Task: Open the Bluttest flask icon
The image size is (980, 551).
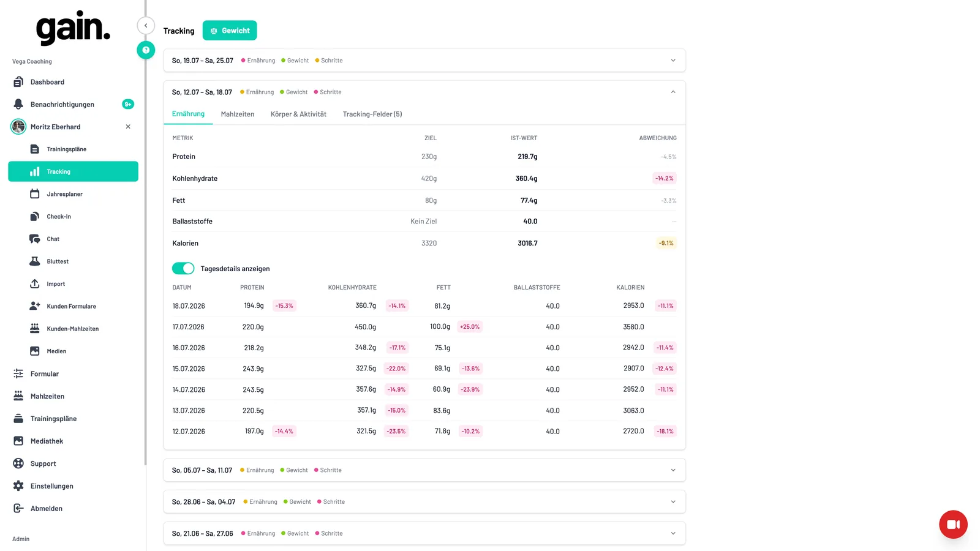Action: [35, 261]
